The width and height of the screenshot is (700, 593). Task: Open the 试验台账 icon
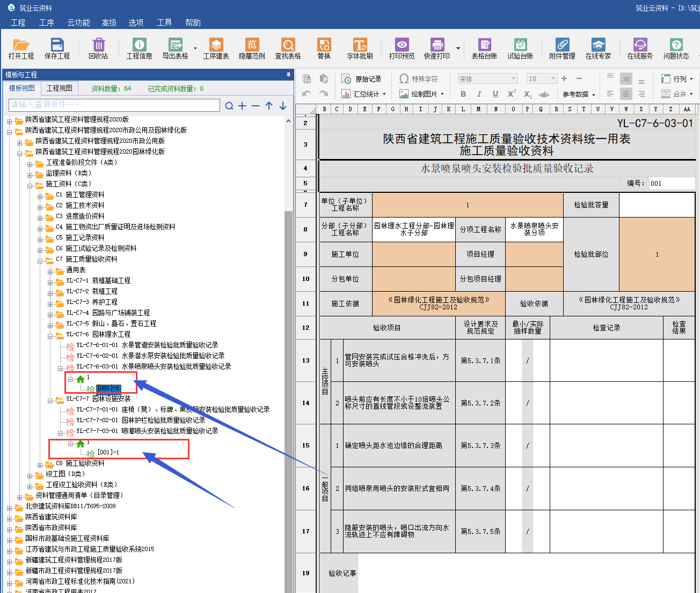(520, 48)
